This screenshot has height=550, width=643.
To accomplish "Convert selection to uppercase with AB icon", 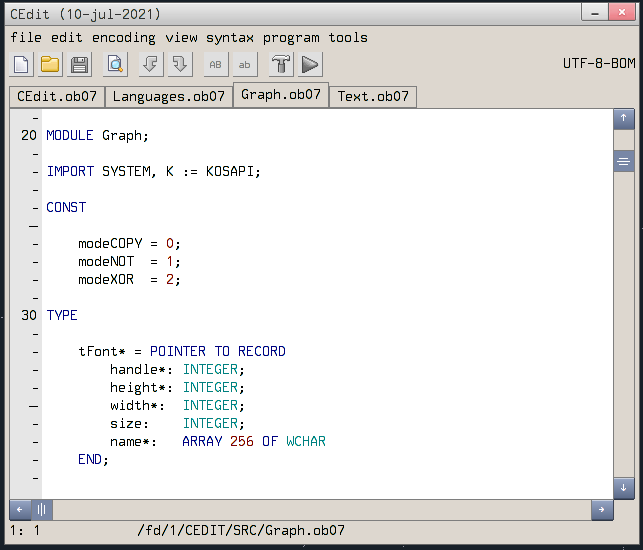I will pyautogui.click(x=215, y=65).
